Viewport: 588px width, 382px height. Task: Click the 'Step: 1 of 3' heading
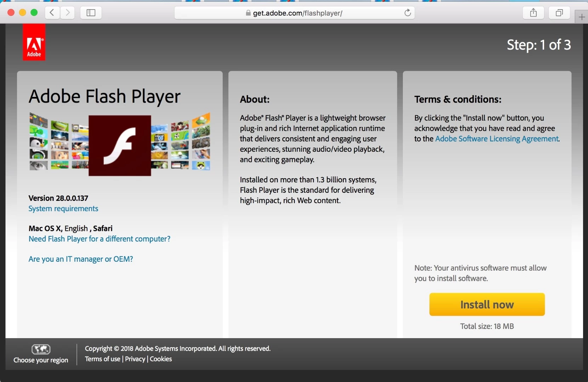coord(539,45)
